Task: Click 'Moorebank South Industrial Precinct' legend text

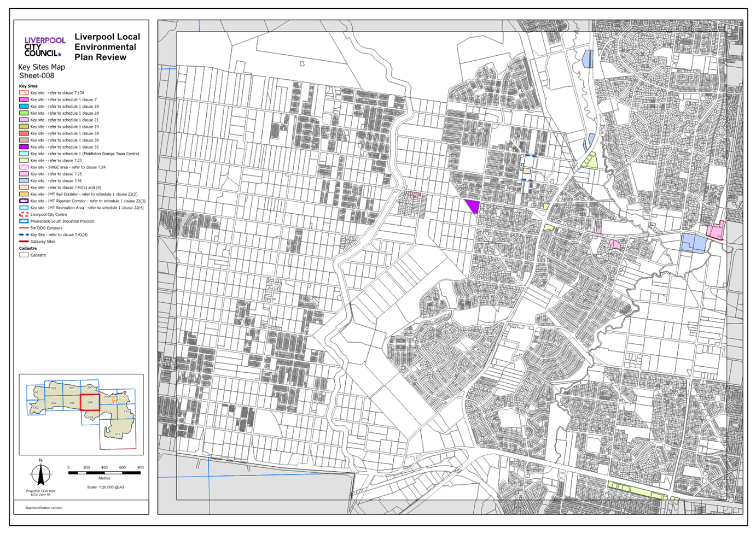Action: pos(62,221)
